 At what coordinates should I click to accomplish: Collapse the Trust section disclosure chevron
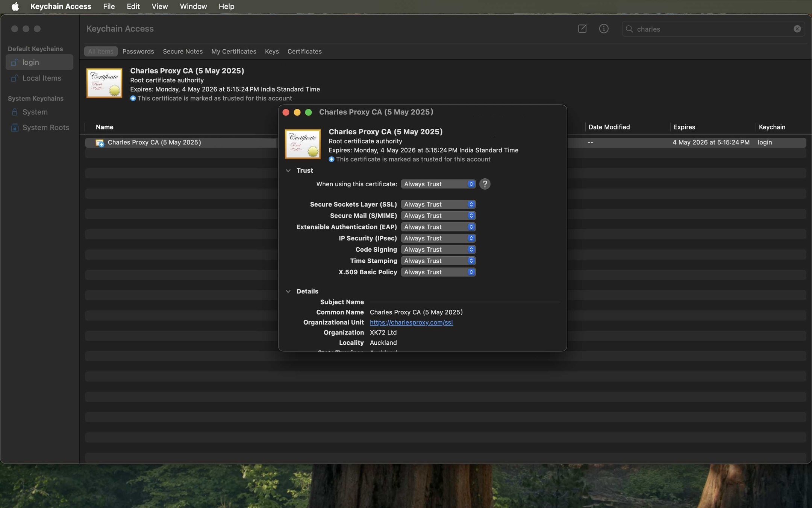[288, 170]
